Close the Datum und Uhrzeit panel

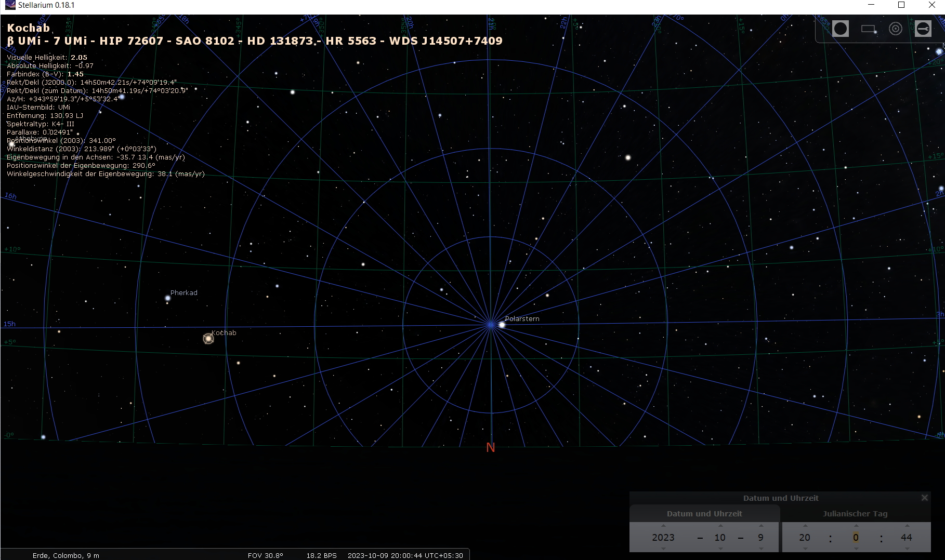924,498
